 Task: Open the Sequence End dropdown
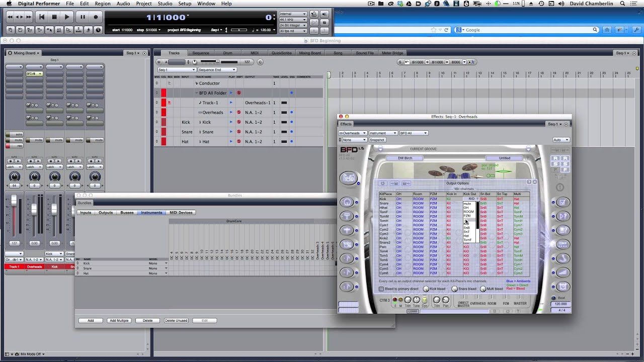tap(217, 70)
